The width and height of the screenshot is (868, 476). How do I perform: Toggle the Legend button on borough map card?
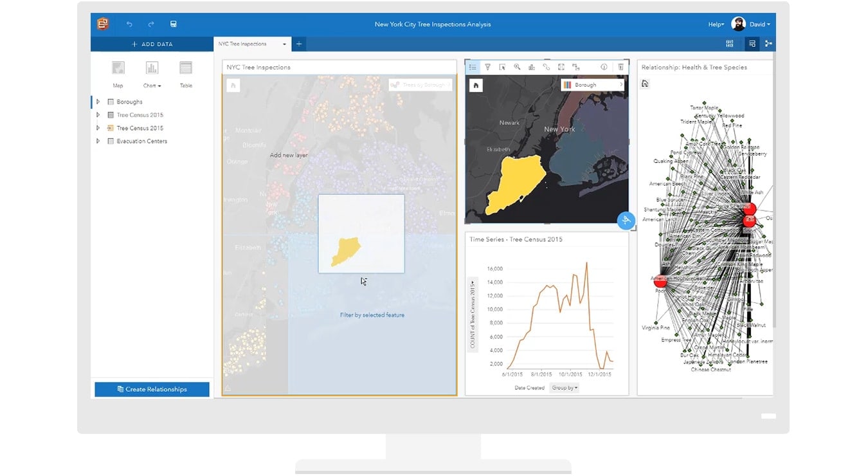coord(473,67)
